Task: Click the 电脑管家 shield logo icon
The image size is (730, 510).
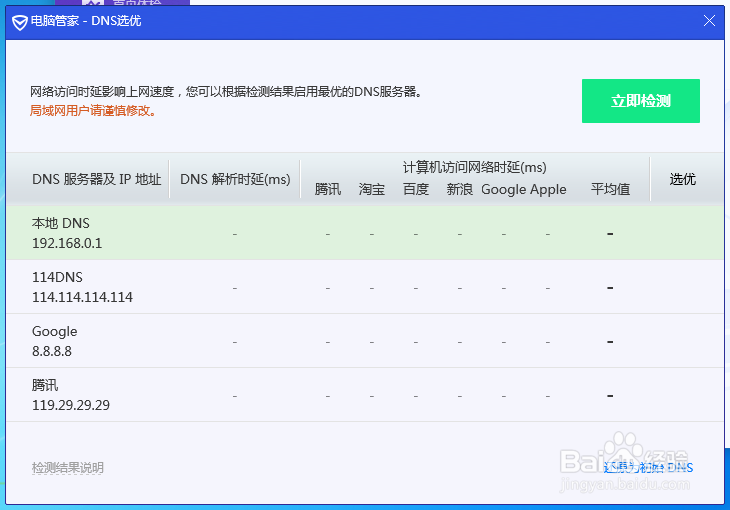Action: coord(20,22)
